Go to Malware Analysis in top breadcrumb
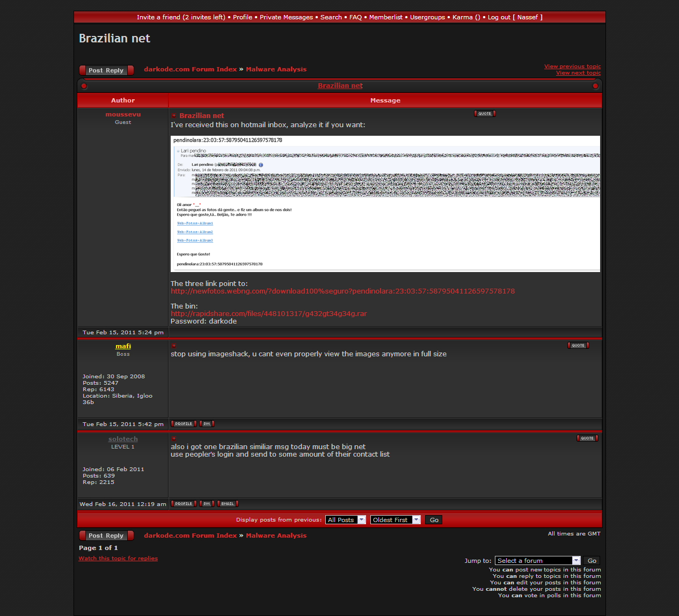The width and height of the screenshot is (679, 616). tap(276, 69)
